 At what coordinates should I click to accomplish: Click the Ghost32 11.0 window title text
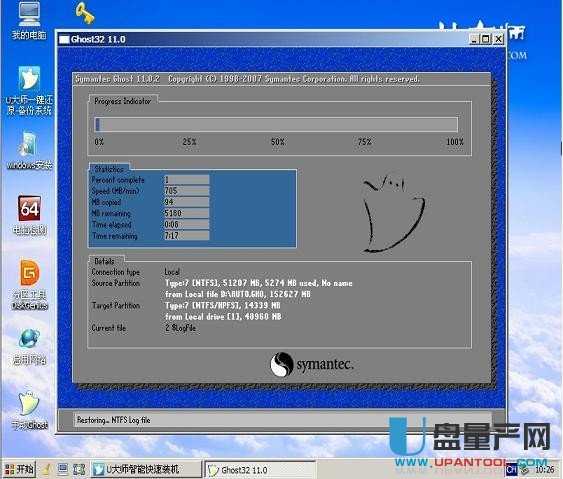98,39
